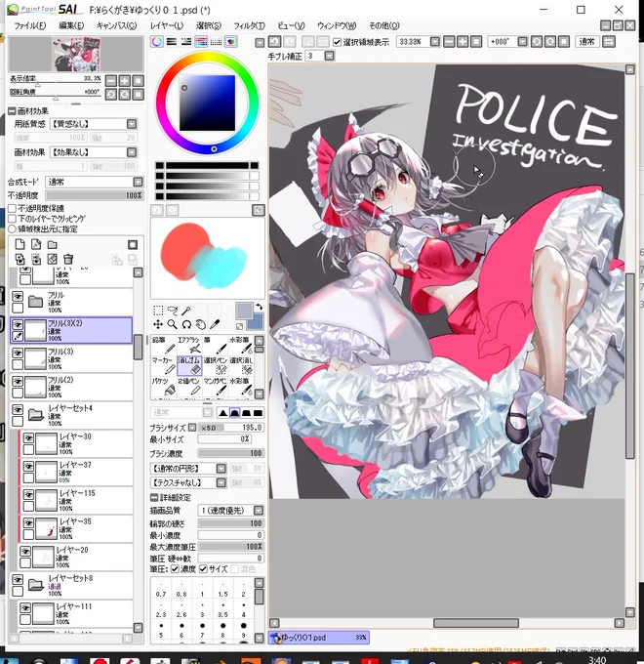Switch to ゆっくり01.psd document tab

[x=318, y=638]
